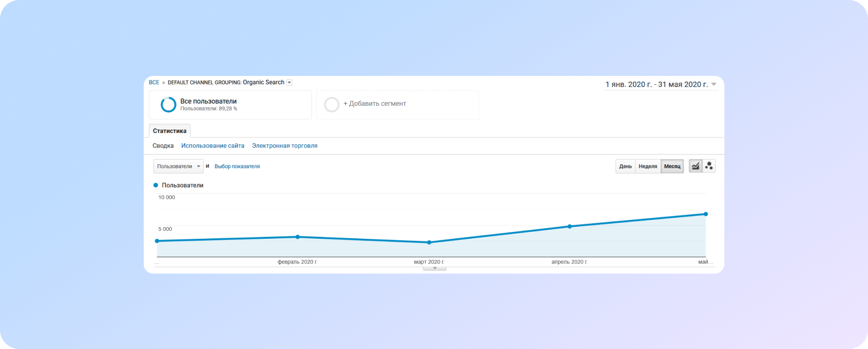The height and width of the screenshot is (349, 868).
Task: Open the Пользователи metric dropdown
Action: click(x=178, y=166)
